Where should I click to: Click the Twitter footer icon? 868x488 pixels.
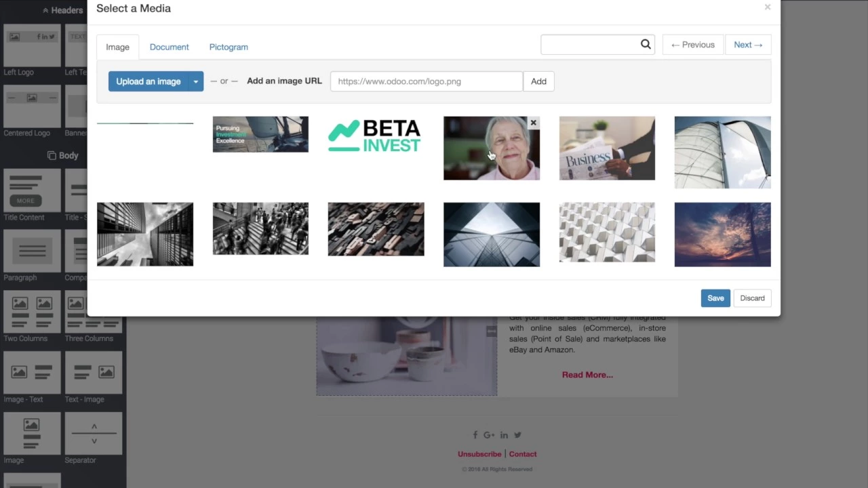pyautogui.click(x=517, y=435)
